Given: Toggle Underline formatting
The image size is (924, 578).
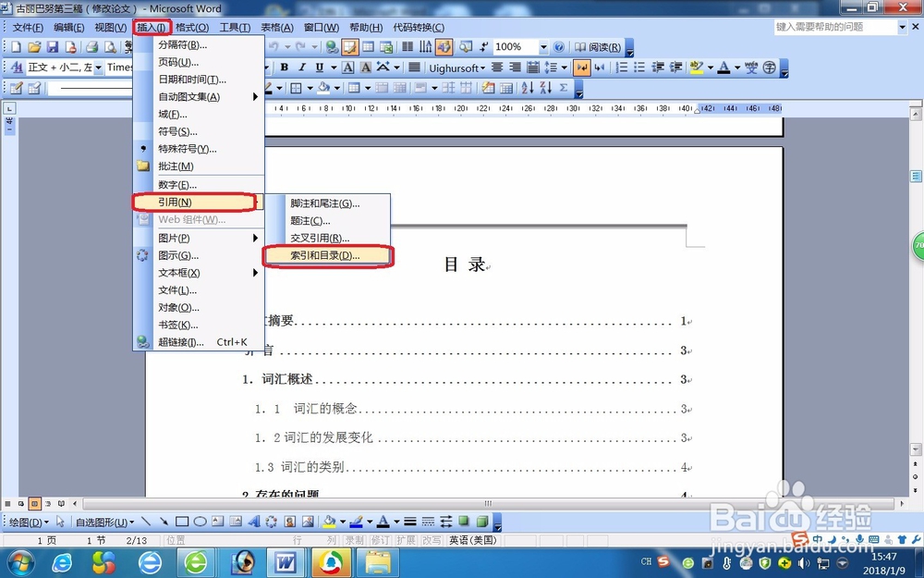Looking at the screenshot, I should pos(320,68).
